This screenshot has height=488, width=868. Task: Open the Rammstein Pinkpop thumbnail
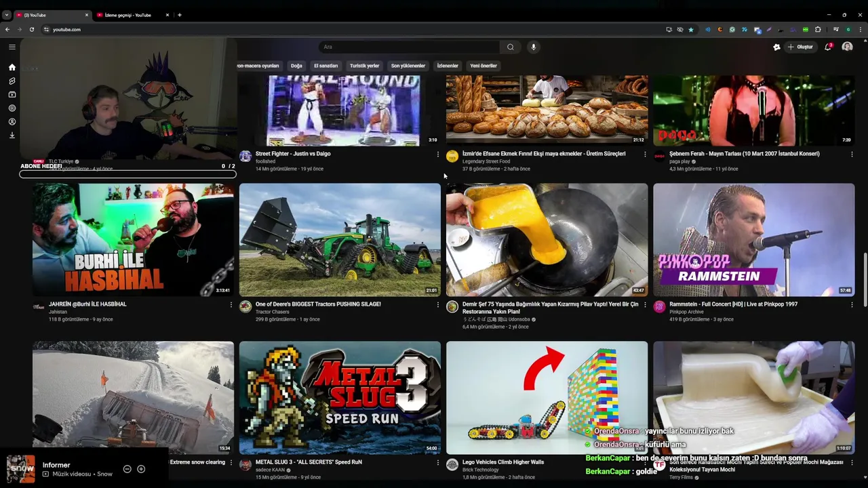click(x=753, y=240)
